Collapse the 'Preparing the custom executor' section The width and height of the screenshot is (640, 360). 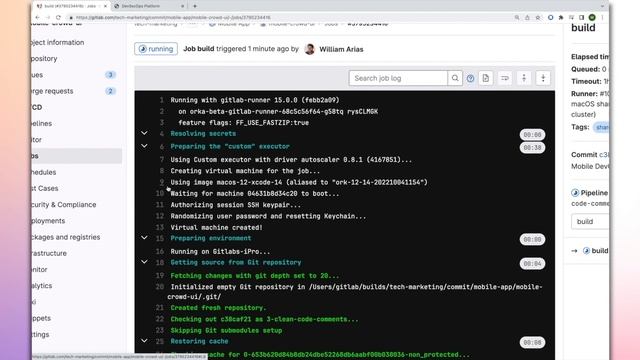click(144, 146)
